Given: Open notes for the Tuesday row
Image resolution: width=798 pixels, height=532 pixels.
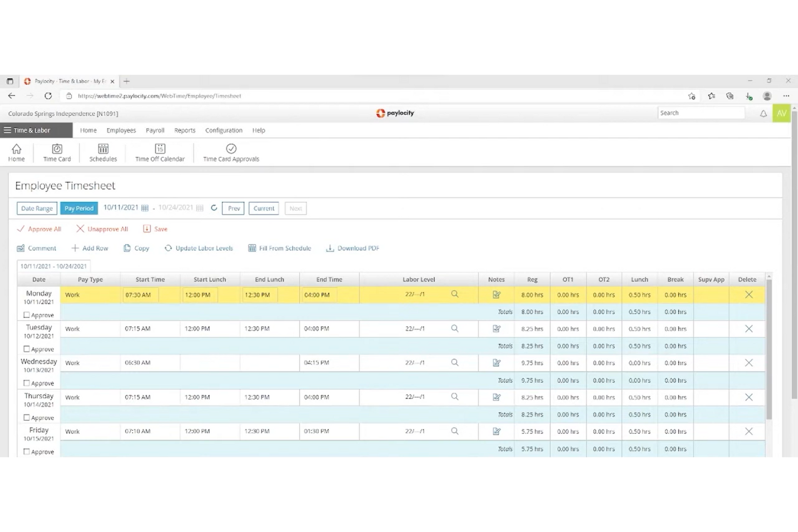Looking at the screenshot, I should point(497,329).
